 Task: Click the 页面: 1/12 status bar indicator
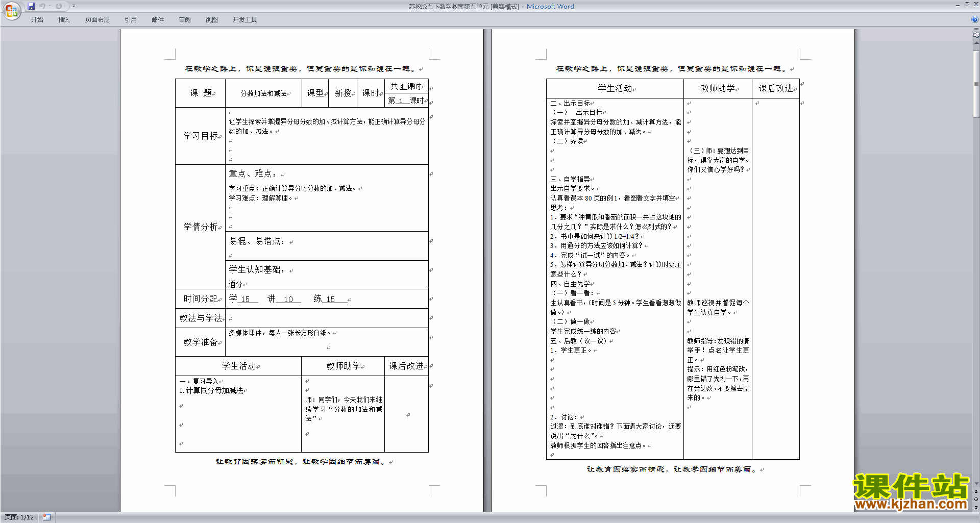(19, 517)
